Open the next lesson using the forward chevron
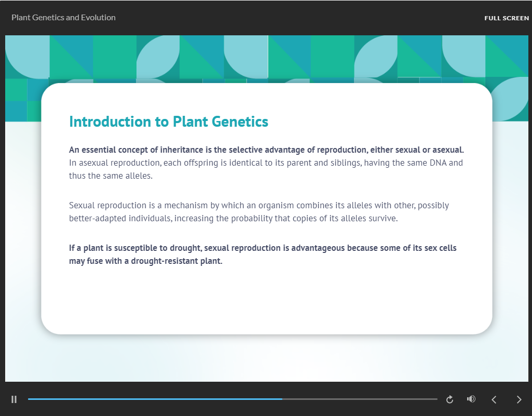The width and height of the screenshot is (532, 416). [x=519, y=399]
